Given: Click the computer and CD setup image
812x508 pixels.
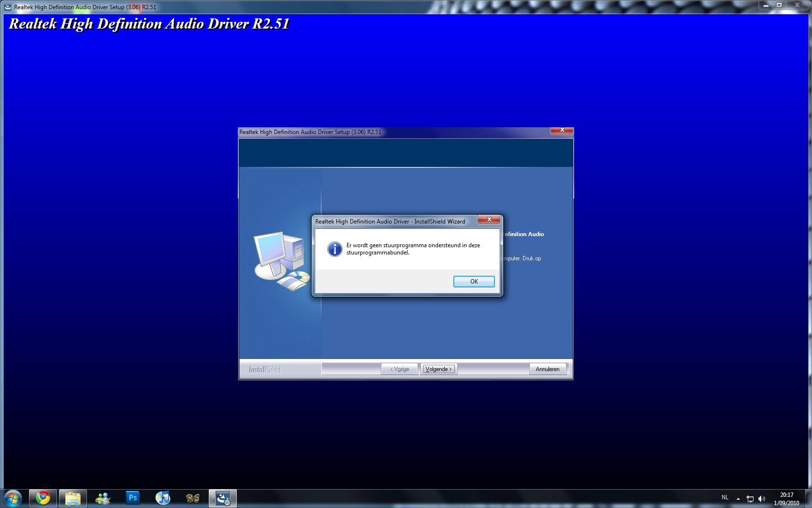Looking at the screenshot, I should coord(282,261).
